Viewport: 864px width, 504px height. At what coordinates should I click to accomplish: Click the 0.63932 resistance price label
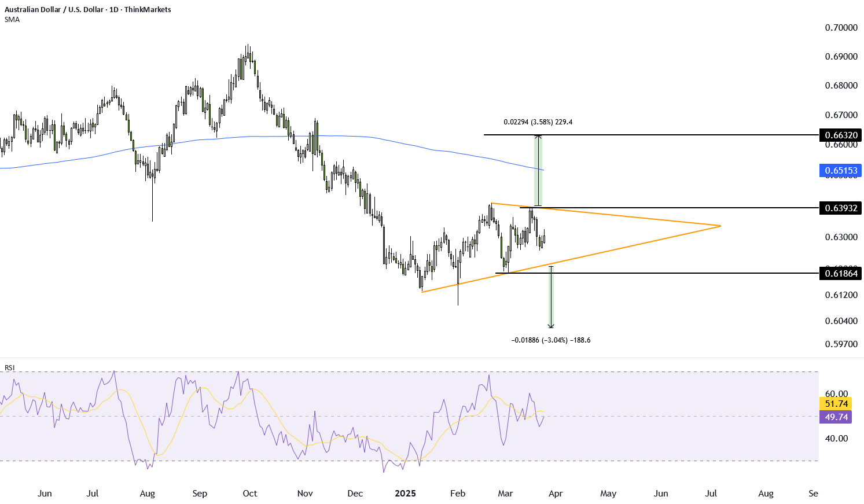pyautogui.click(x=840, y=208)
